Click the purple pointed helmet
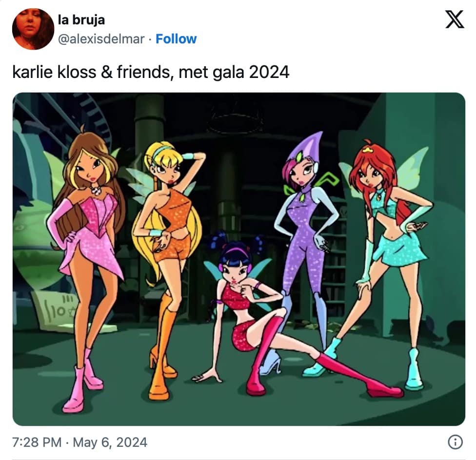The width and height of the screenshot is (476, 460). click(305, 149)
